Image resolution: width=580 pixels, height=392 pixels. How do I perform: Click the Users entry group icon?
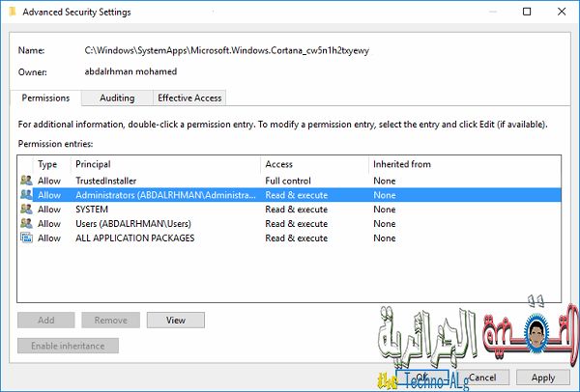tap(26, 224)
